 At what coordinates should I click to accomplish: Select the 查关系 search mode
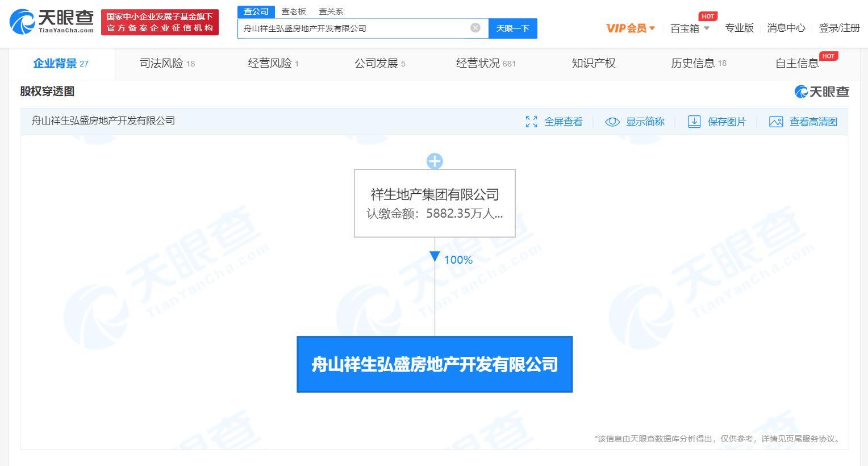tap(331, 11)
